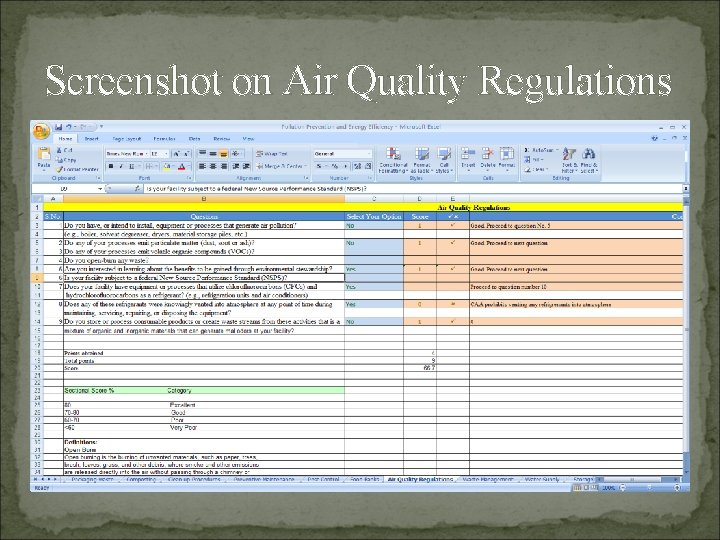Image resolution: width=720 pixels, height=540 pixels.
Task: Align text to the middle of cell
Action: coord(213,153)
